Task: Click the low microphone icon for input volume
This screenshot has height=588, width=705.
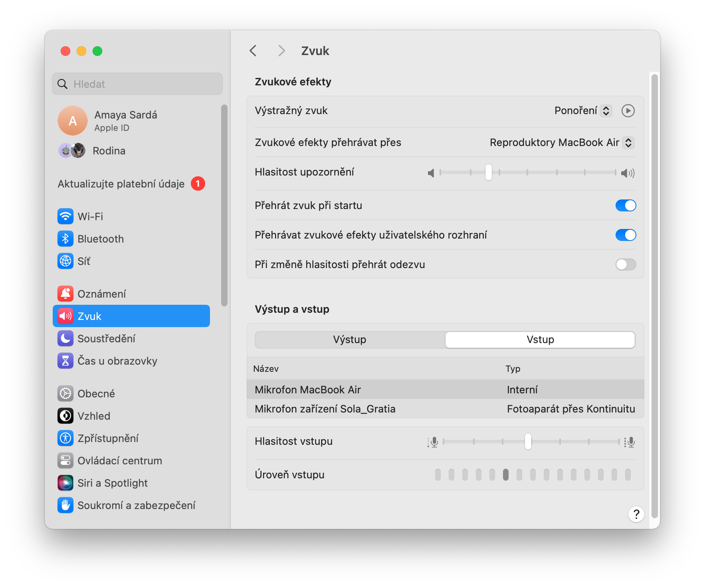Action: pyautogui.click(x=433, y=442)
